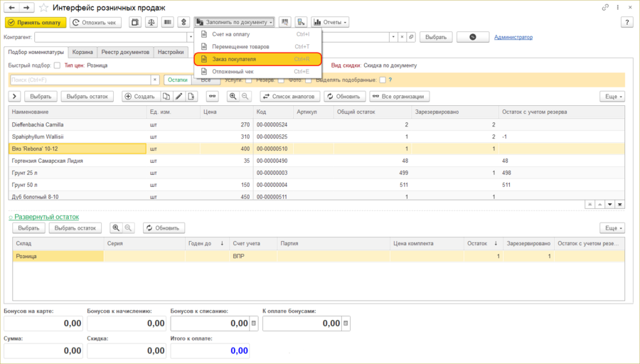Open the Отчеты dropdown menu
This screenshot has height=364, width=640.
(329, 23)
